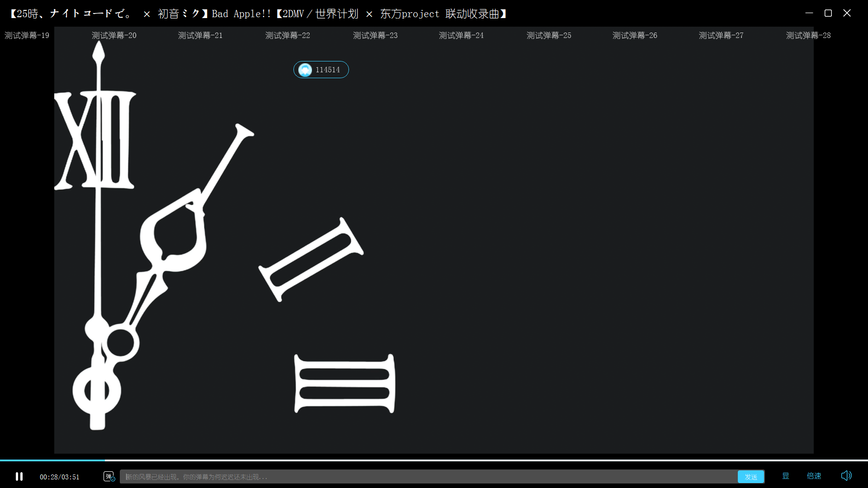Click danmaku text 测试弹幕-27

tap(721, 35)
